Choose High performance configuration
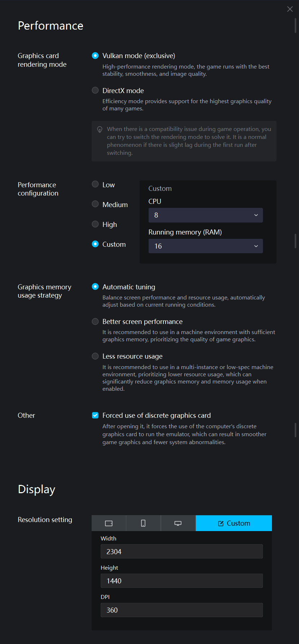The width and height of the screenshot is (299, 644). point(95,224)
